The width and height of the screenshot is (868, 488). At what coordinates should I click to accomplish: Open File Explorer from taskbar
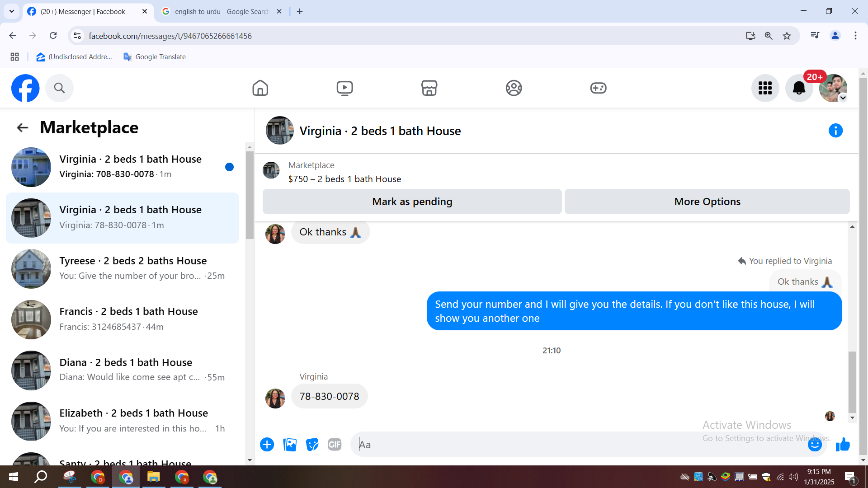(154, 477)
